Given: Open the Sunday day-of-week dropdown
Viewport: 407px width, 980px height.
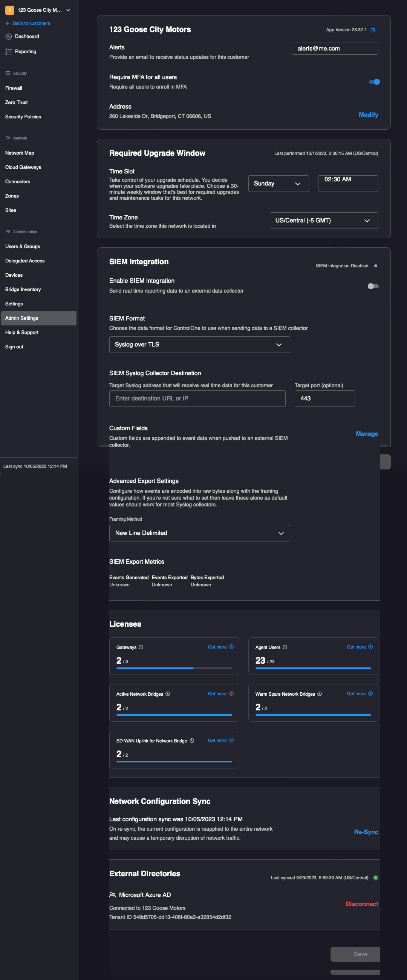Looking at the screenshot, I should tap(278, 184).
